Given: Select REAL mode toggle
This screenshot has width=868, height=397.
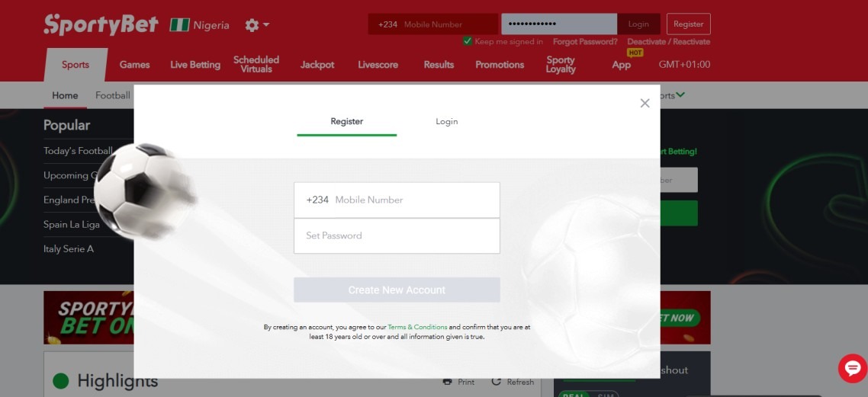Looking at the screenshot, I should tap(574, 394).
